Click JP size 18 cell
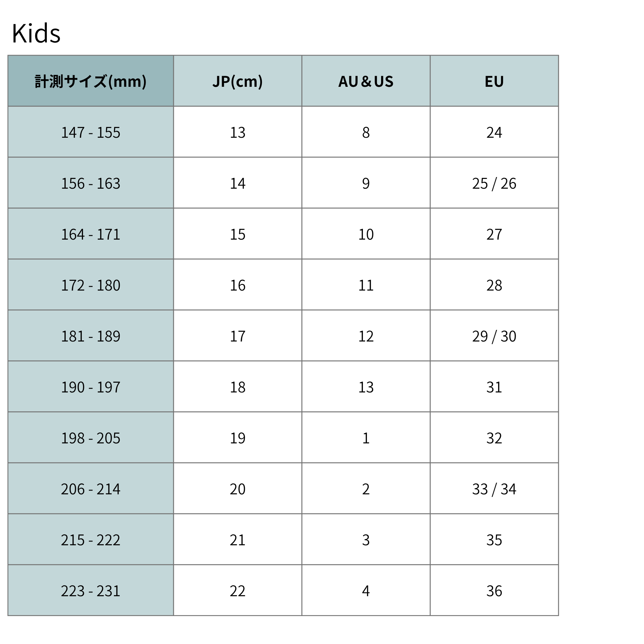The image size is (644, 644). tap(238, 387)
